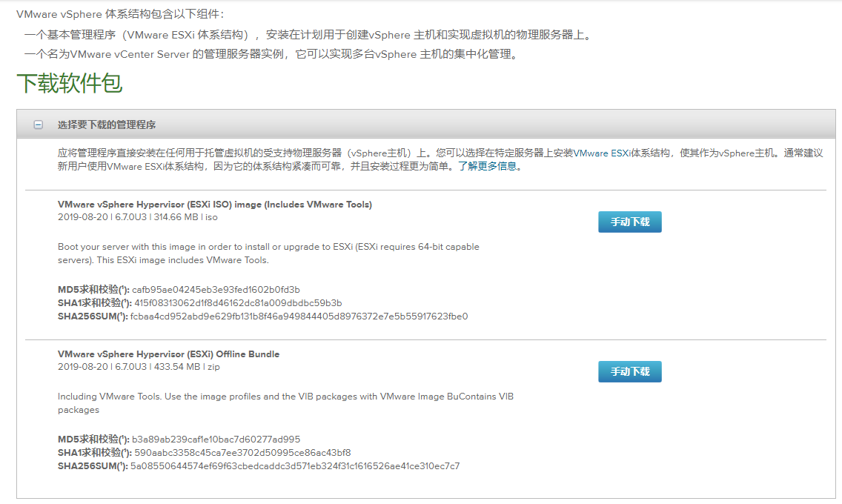
Task: Collapse the hypervisor selection section via minus icon
Action: [38, 125]
